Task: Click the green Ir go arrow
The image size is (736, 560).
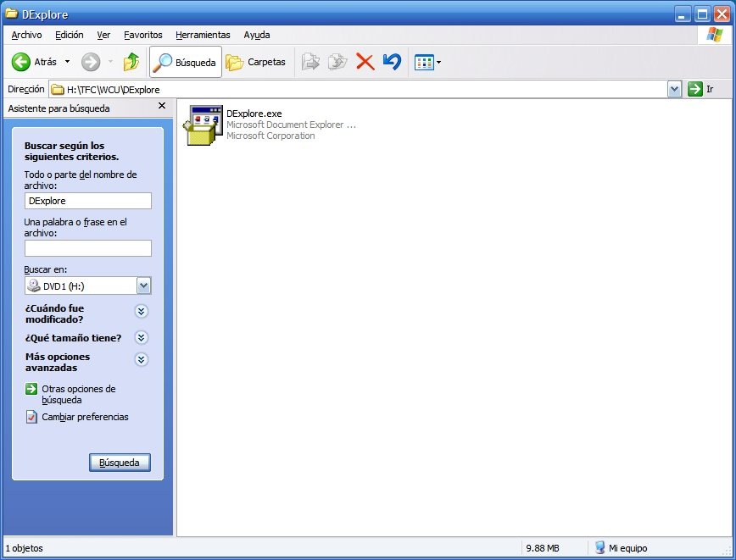Action: coord(694,89)
